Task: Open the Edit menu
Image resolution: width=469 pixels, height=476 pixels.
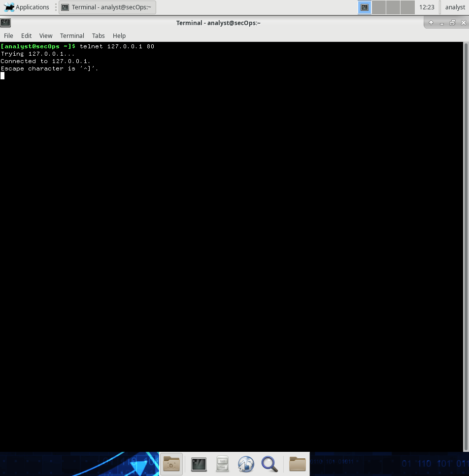Action: click(x=26, y=35)
